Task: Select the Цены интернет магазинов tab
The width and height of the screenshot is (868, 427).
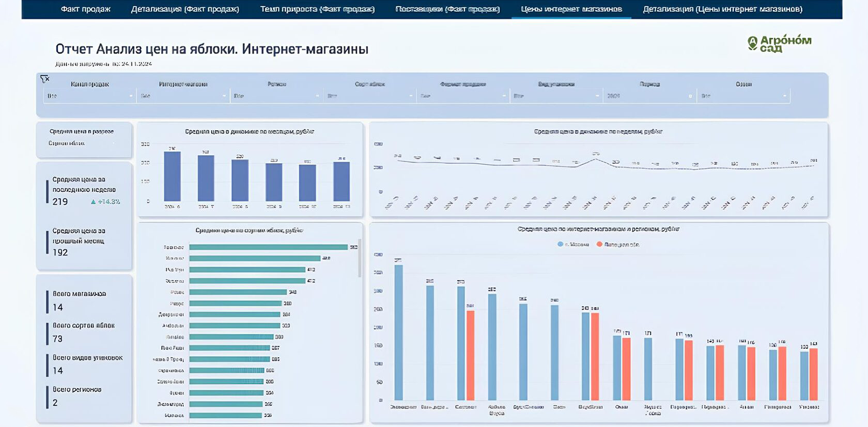Action: pyautogui.click(x=571, y=9)
